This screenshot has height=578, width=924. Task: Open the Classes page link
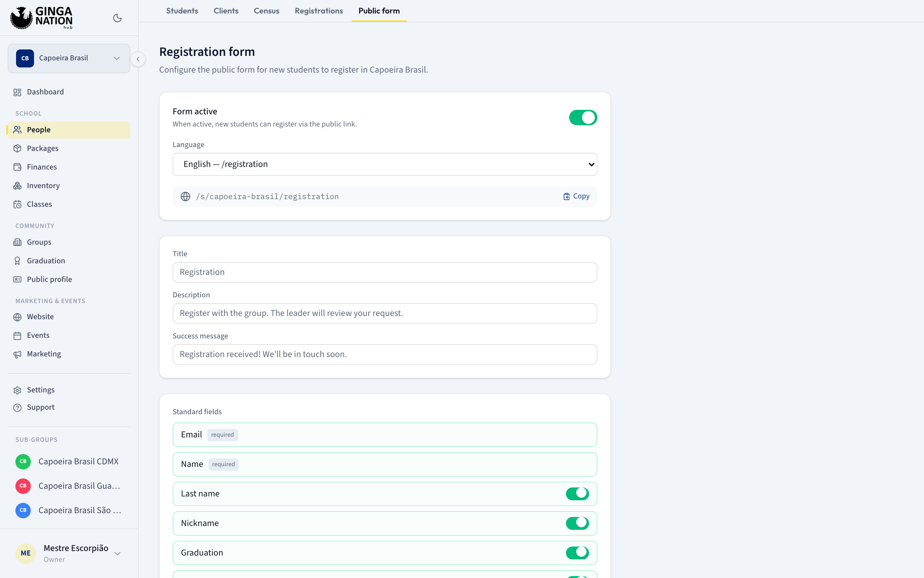pyautogui.click(x=69, y=205)
